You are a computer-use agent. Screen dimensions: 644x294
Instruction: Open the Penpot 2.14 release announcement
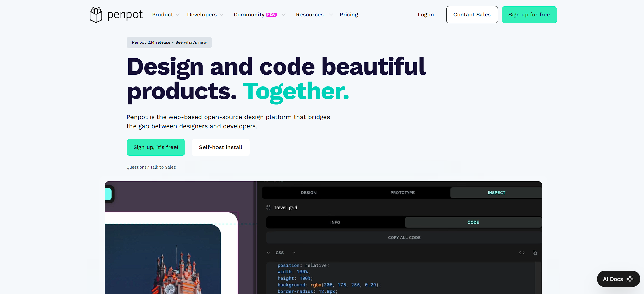[x=169, y=42]
